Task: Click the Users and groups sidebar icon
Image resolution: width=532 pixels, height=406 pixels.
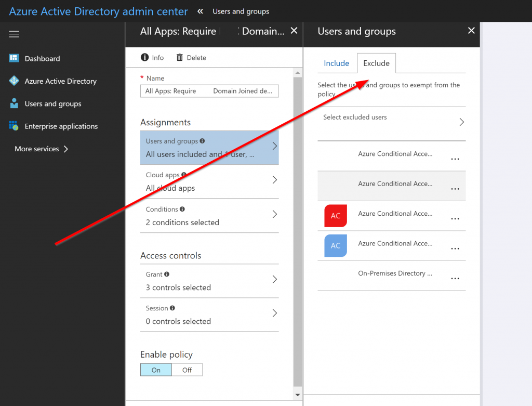Action: pyautogui.click(x=14, y=103)
